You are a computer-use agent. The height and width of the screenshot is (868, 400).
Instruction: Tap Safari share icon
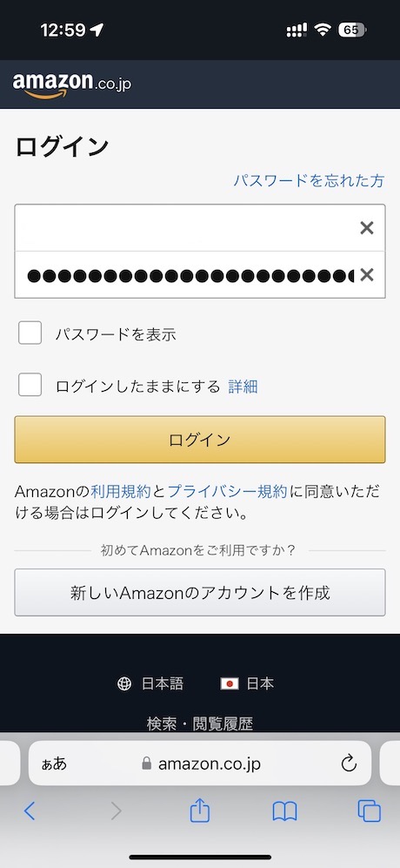200,811
